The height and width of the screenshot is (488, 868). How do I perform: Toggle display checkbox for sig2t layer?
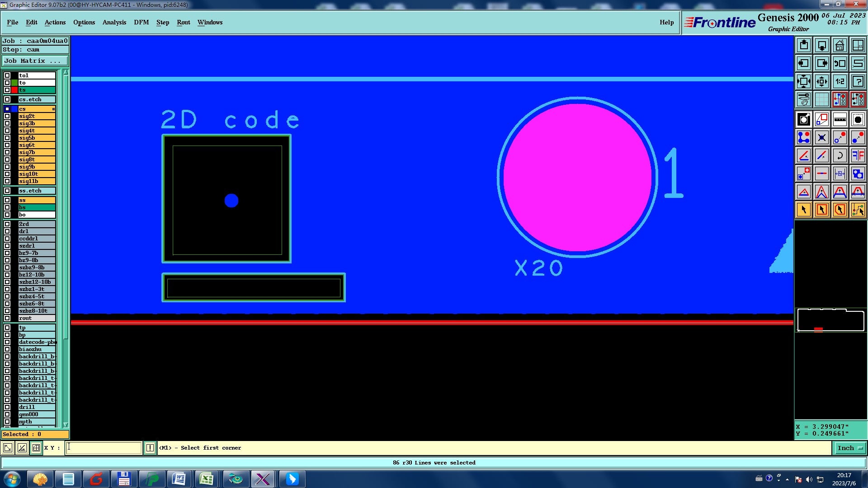tap(7, 116)
